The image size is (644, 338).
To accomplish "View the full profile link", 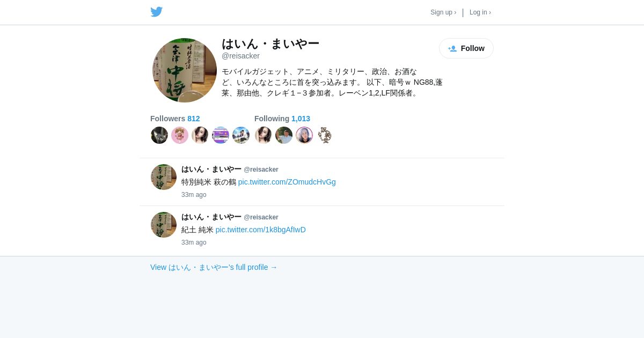I will (x=214, y=267).
